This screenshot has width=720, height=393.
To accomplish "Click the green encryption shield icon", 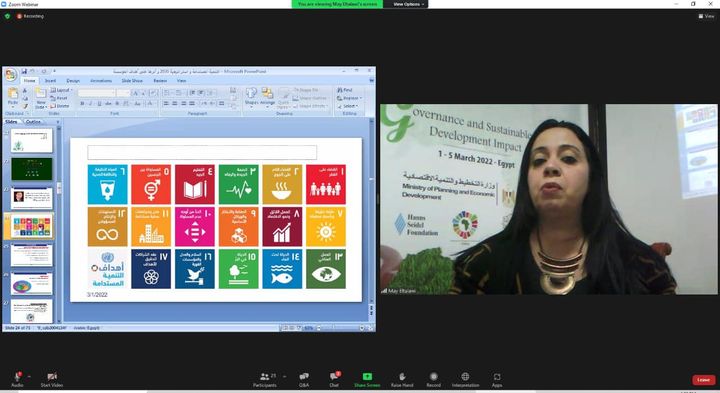I will pos(7,16).
